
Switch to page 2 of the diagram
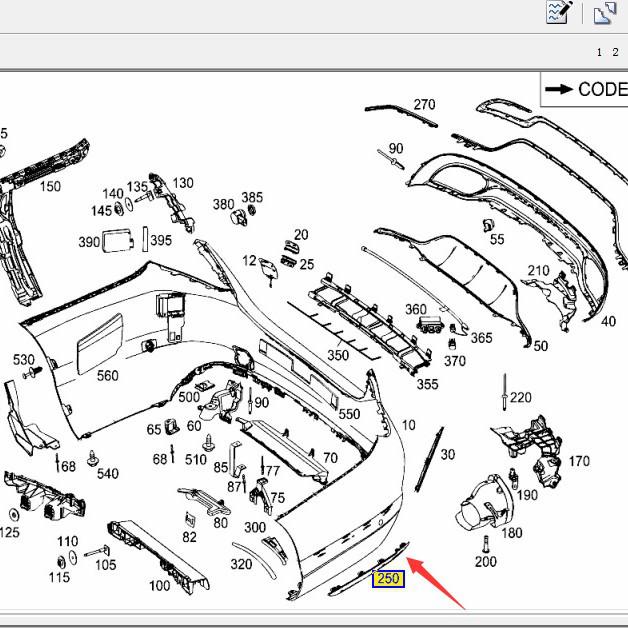(615, 52)
